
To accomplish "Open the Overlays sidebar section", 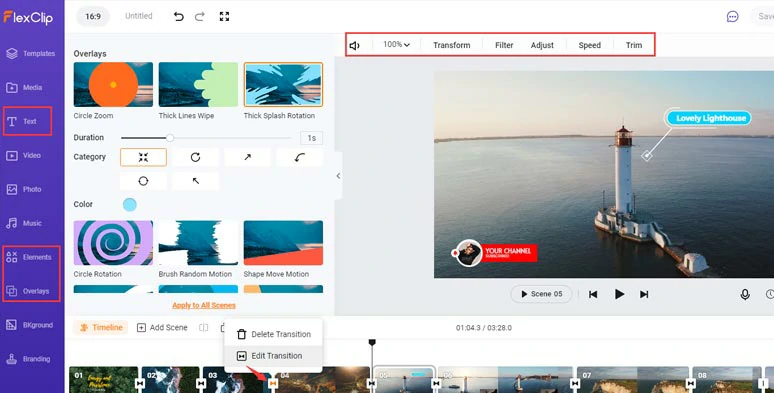I will (x=28, y=291).
